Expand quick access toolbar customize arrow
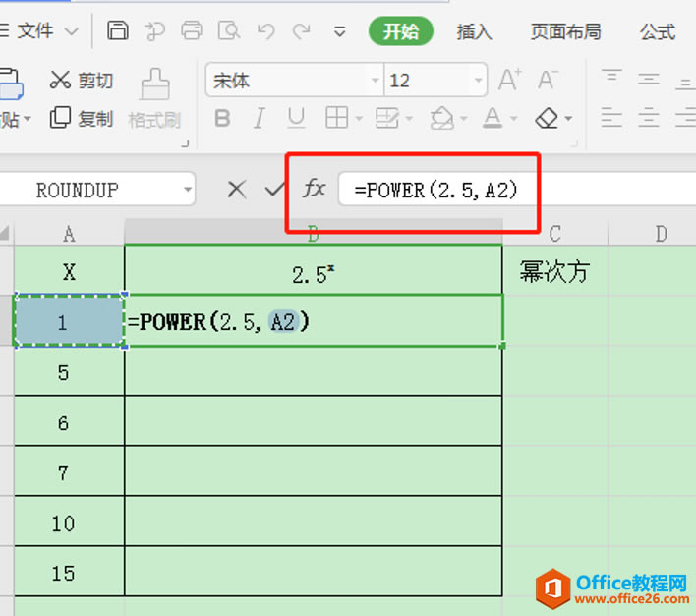 click(x=339, y=31)
